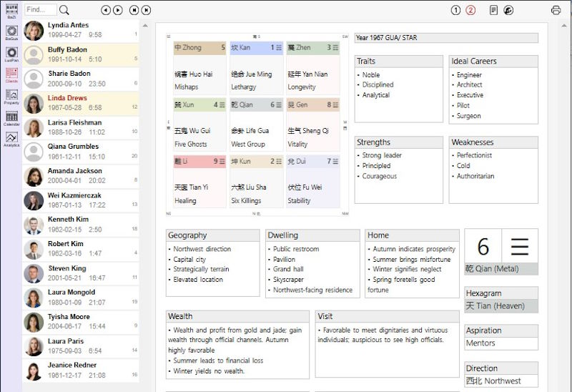Viewport: 572px width, 392px height.
Task: Select client Jeanice Redner
Action: [81, 371]
